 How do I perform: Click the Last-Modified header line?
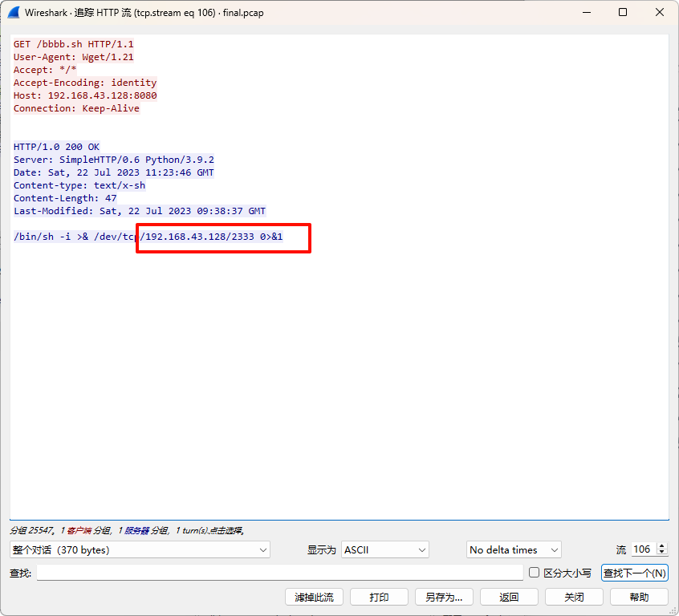[x=140, y=211]
